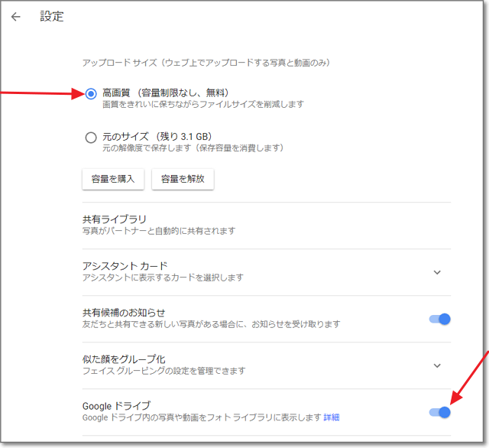
Task: Click the 共有候補のお知らせ title text
Action: pyautogui.click(x=123, y=313)
